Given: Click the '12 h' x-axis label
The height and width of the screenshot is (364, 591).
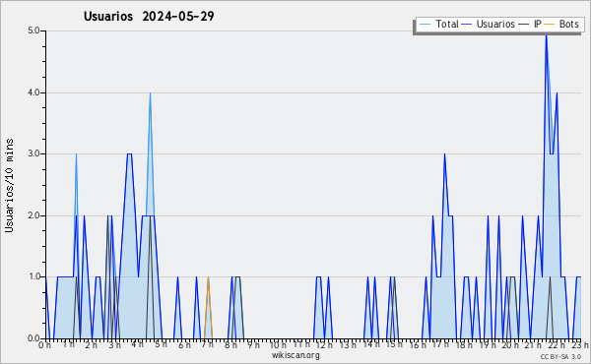Looking at the screenshot, I should 324,345.
